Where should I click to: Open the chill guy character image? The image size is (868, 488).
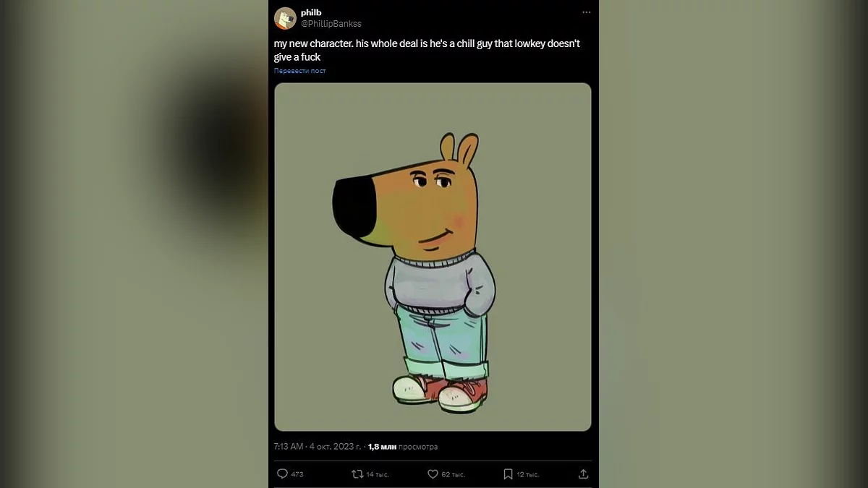pos(433,257)
